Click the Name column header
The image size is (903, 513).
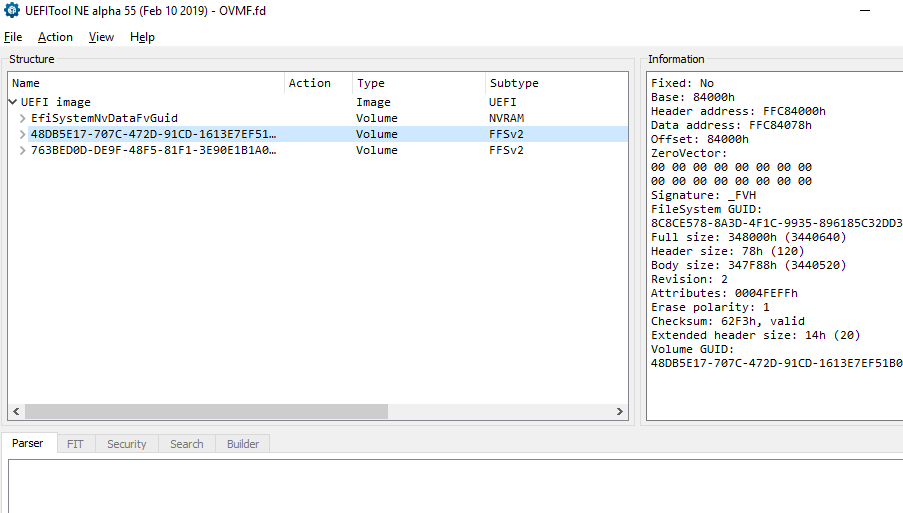tap(146, 83)
